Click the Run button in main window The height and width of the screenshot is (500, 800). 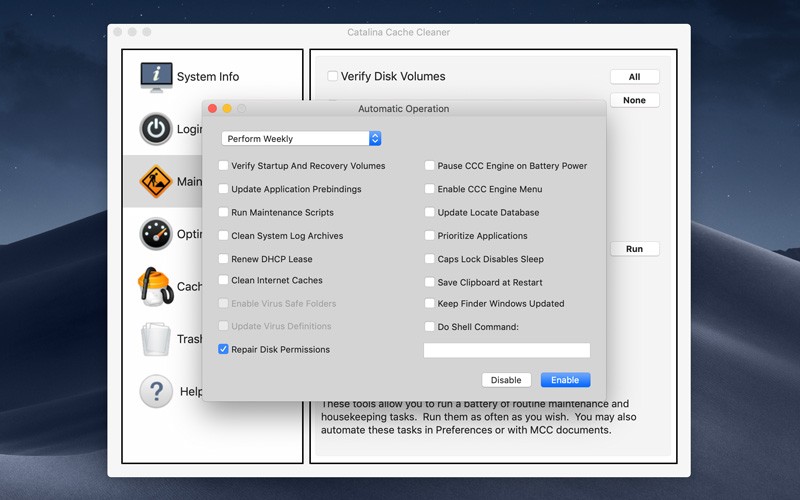tap(635, 249)
